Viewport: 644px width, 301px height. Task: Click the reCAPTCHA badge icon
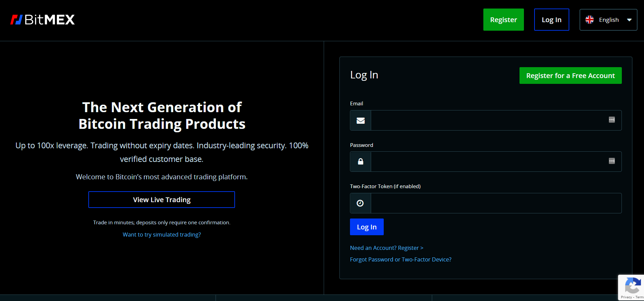(x=632, y=286)
